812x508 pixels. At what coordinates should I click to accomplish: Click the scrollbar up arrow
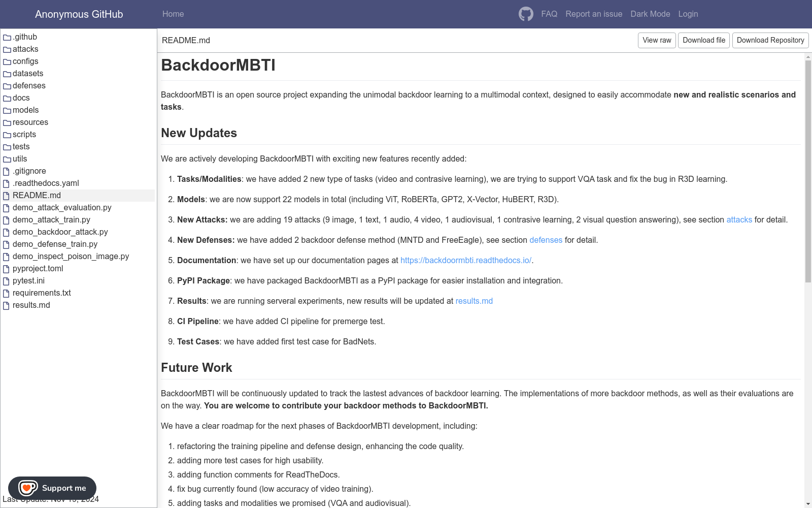click(808, 56)
